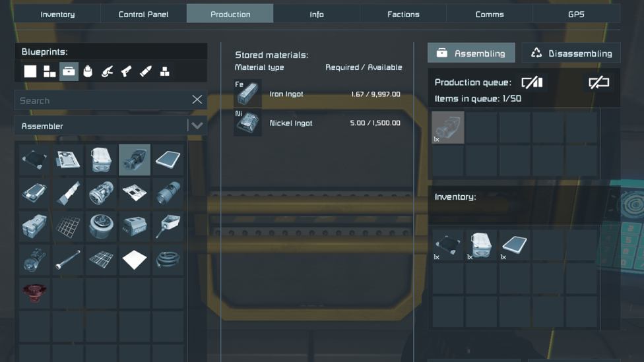Queue the Small Steel Tube blueprint

(x=68, y=259)
